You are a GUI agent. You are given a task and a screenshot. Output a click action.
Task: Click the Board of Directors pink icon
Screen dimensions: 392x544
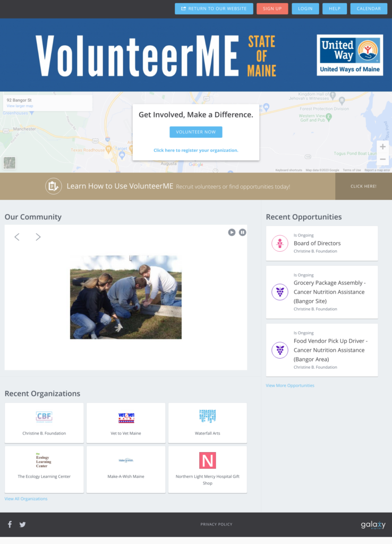pos(279,243)
